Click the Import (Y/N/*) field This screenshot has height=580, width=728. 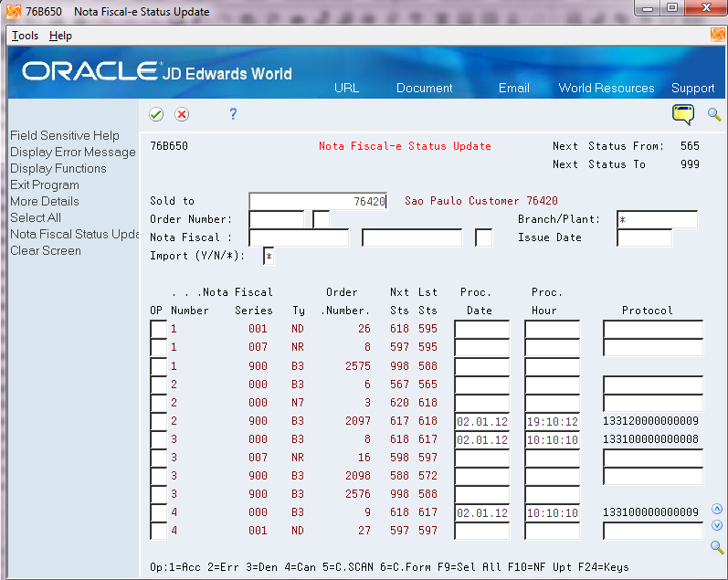pyautogui.click(x=269, y=256)
